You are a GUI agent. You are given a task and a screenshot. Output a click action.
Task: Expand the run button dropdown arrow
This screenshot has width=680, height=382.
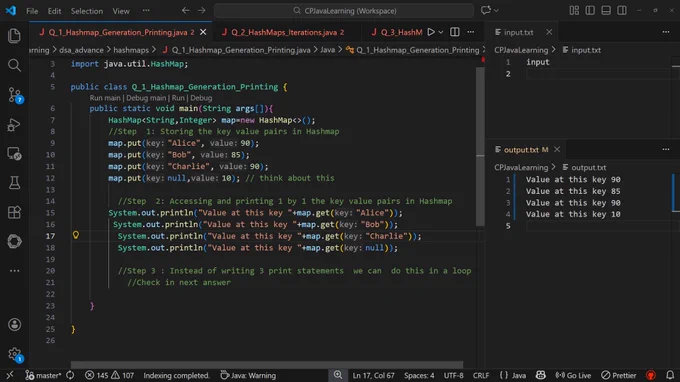pos(441,32)
